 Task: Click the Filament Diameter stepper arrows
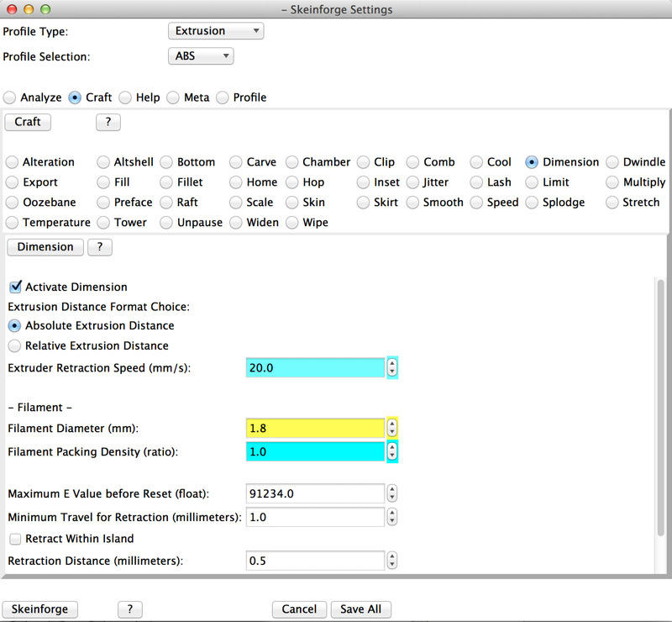(x=392, y=428)
